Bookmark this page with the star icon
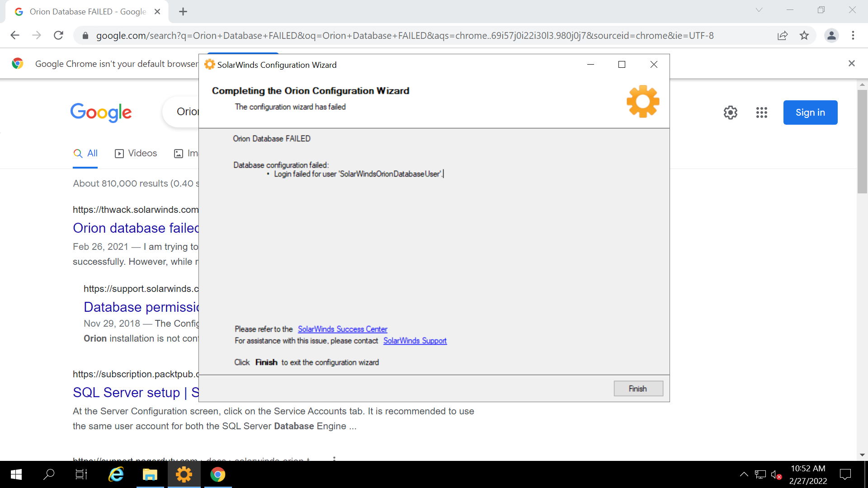Viewport: 868px width, 488px height. pyautogui.click(x=804, y=35)
